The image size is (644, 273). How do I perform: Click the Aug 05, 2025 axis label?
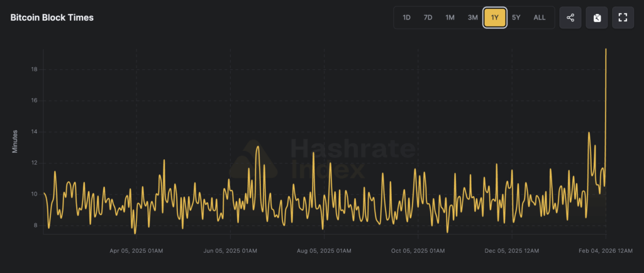(x=324, y=251)
